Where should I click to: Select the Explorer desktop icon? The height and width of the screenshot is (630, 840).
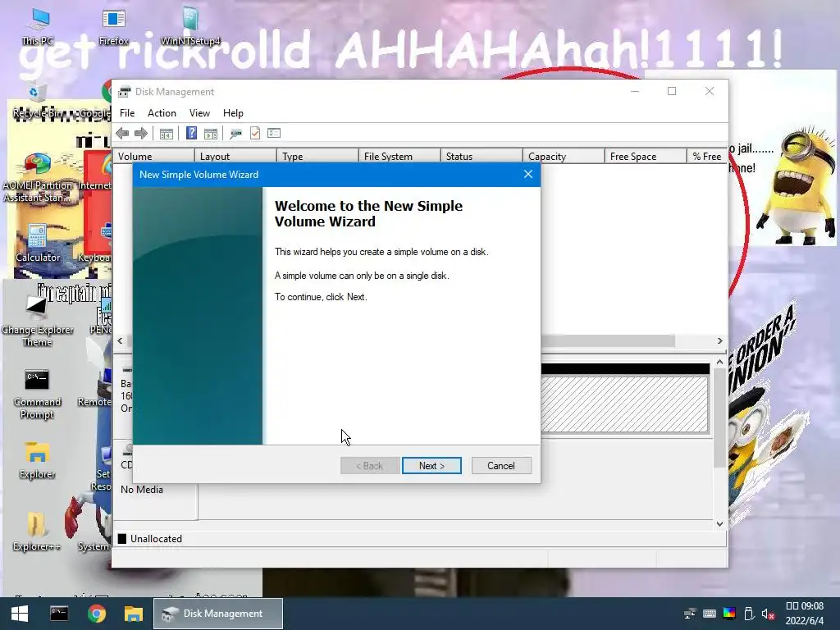37,461
